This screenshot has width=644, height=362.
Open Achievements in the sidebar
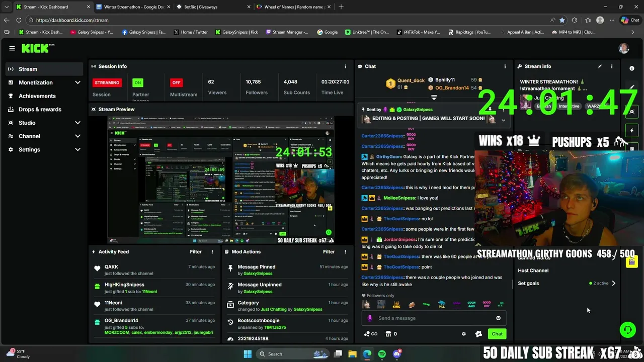coord(44,96)
